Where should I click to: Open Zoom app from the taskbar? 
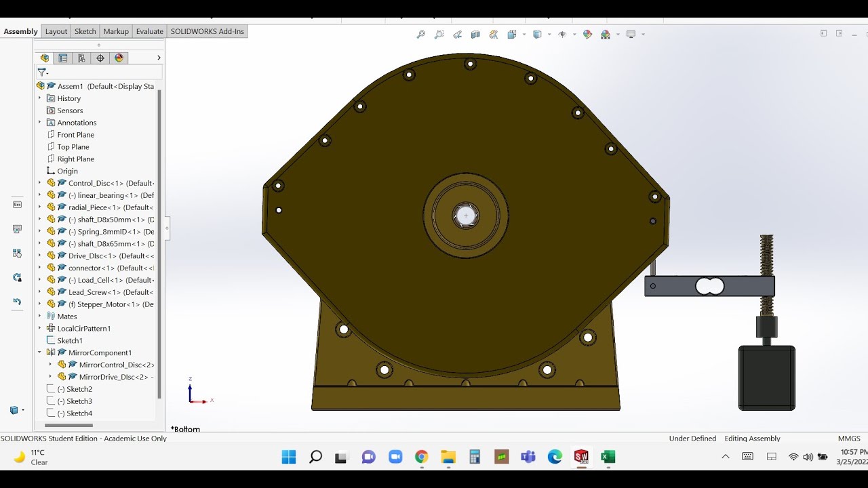[395, 457]
